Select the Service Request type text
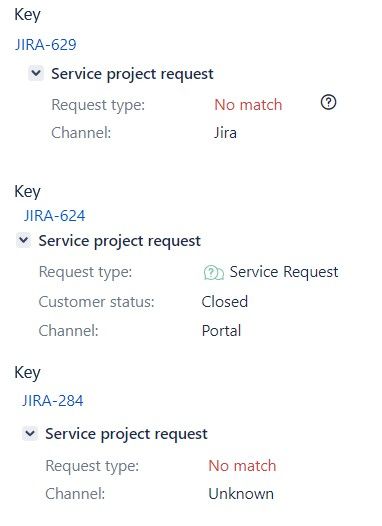382x526 pixels. coord(284,272)
